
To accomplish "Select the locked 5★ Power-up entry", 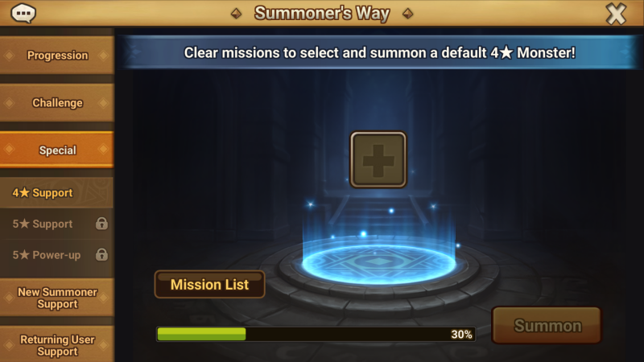I will (x=57, y=255).
